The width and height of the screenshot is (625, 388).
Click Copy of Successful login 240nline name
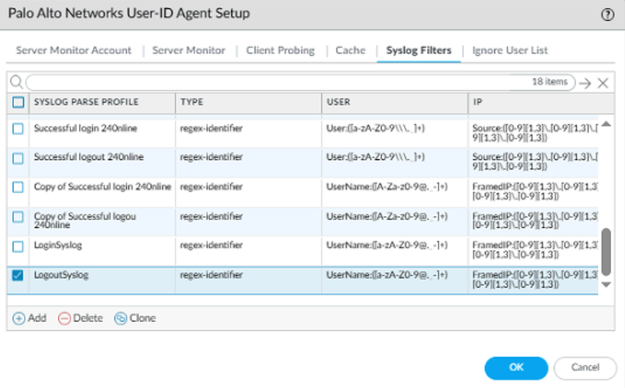tap(102, 186)
